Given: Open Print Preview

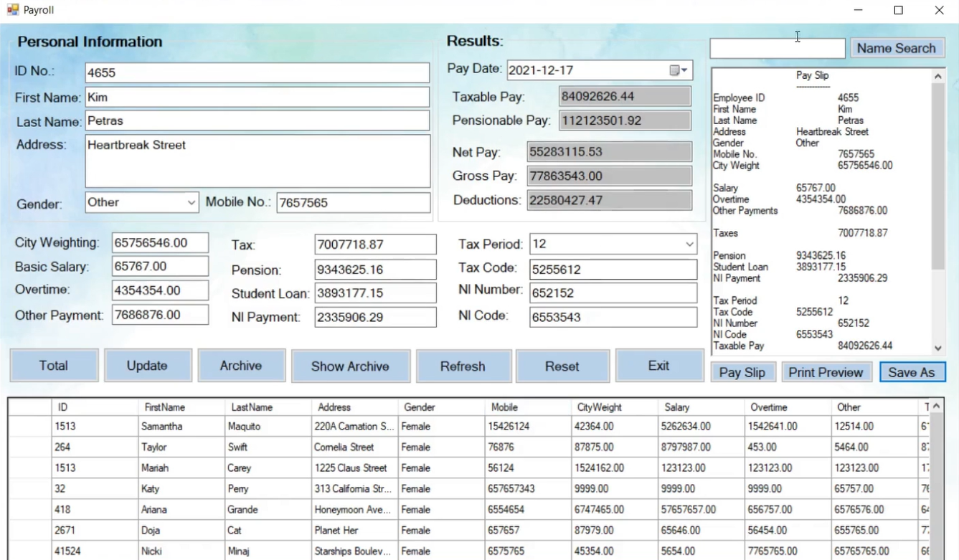Looking at the screenshot, I should [x=826, y=372].
